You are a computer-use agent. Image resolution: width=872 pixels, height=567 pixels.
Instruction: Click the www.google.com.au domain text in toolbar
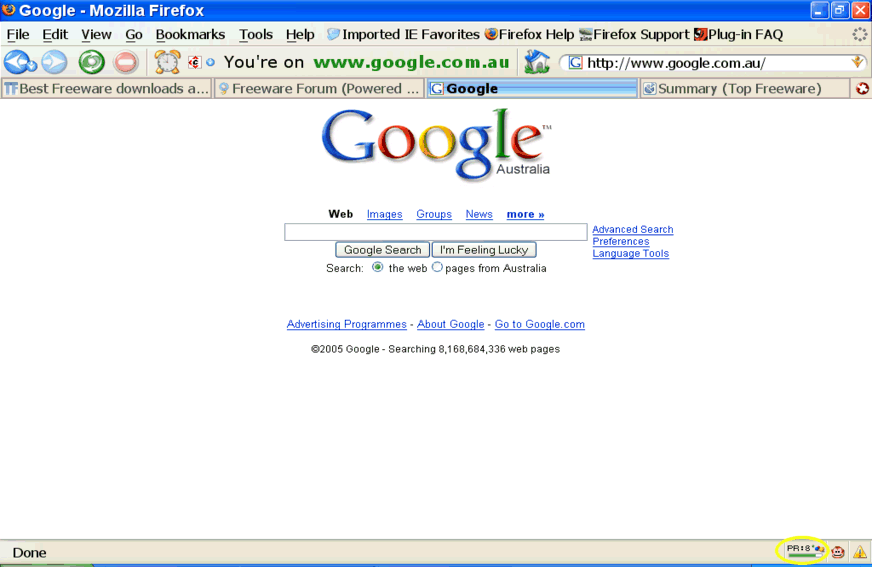click(412, 62)
